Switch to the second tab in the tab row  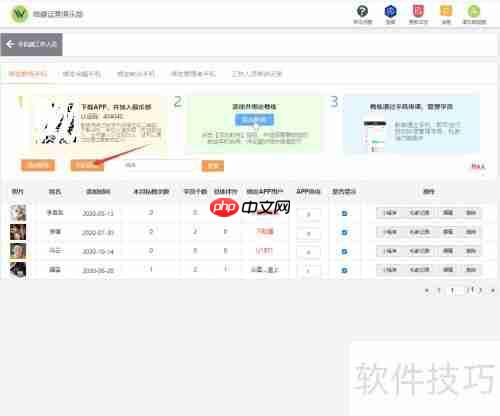point(81,74)
